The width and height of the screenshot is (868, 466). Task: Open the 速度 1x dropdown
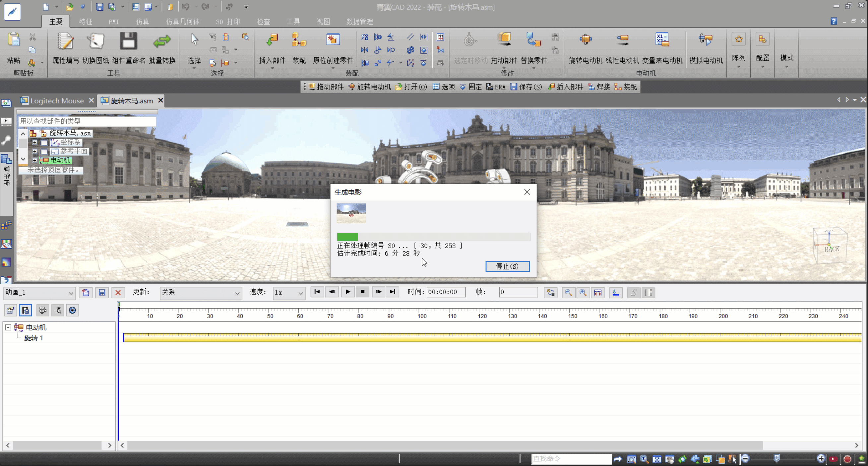tap(288, 292)
